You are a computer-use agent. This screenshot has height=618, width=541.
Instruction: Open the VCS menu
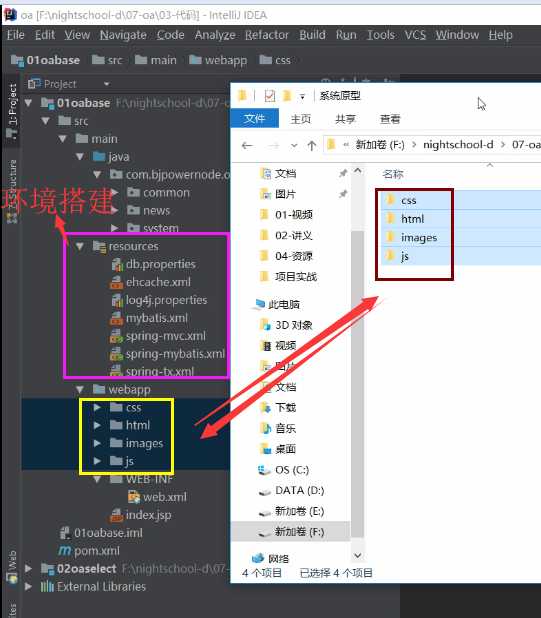tap(415, 35)
